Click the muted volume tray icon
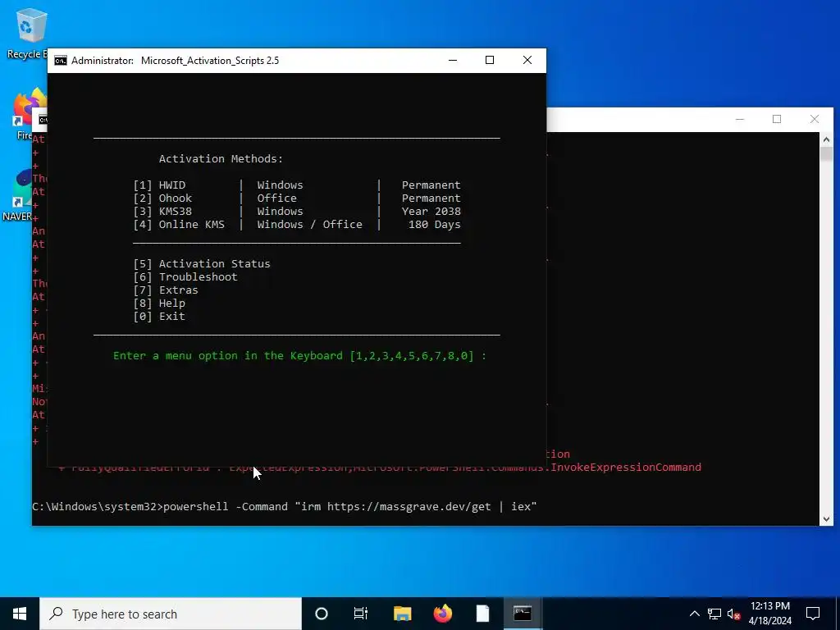Image resolution: width=840 pixels, height=630 pixels. point(734,614)
